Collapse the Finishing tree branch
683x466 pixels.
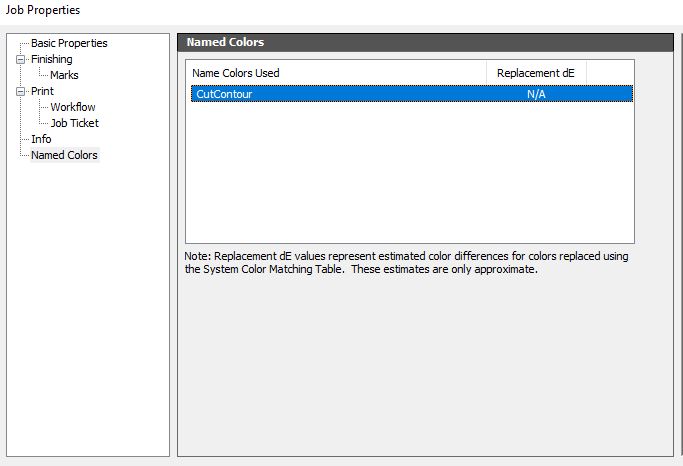(20, 59)
